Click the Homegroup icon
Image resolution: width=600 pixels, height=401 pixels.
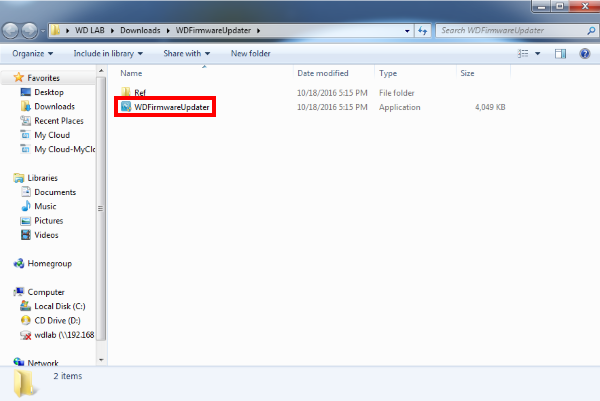pos(19,264)
